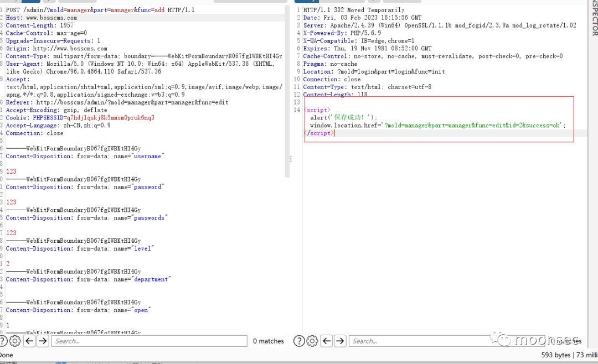Click the request pane vertical scrollbar
The image size is (598, 364).
pyautogui.click(x=287, y=91)
